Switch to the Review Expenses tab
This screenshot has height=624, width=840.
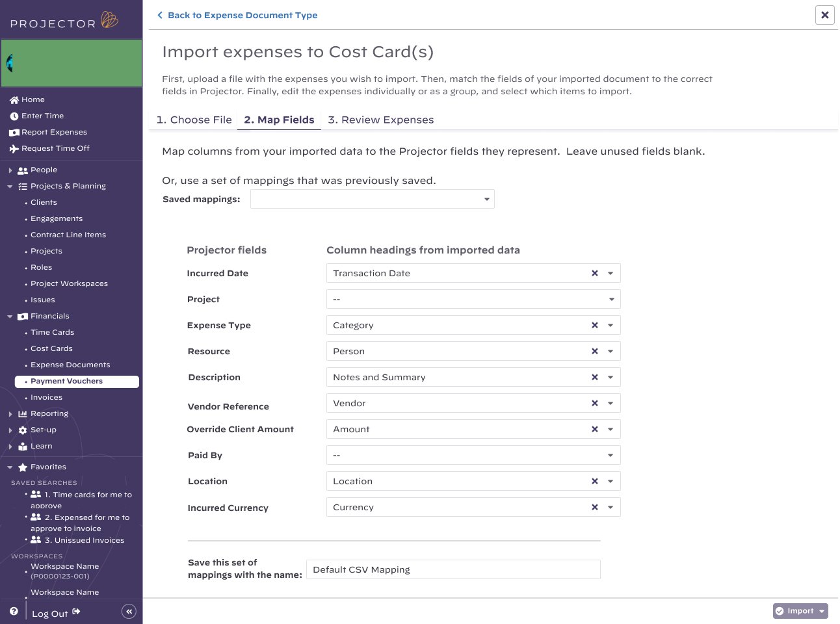pos(381,120)
